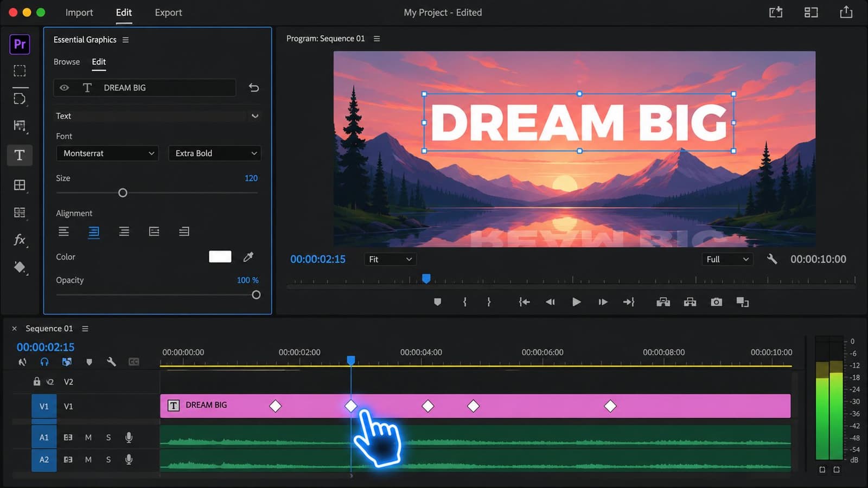Go to In point button
This screenshot has width=868, height=488.
(524, 302)
